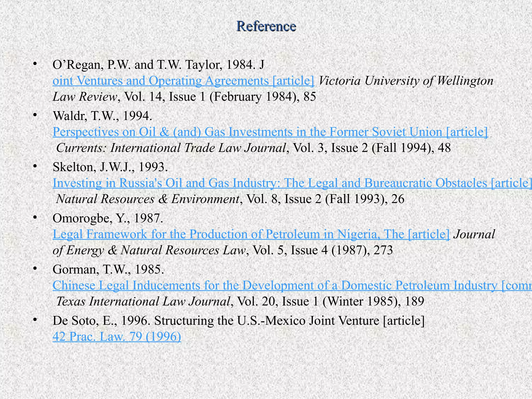Click the Reference slide title
Screen dimensions: 532x399
(x=266, y=26)
